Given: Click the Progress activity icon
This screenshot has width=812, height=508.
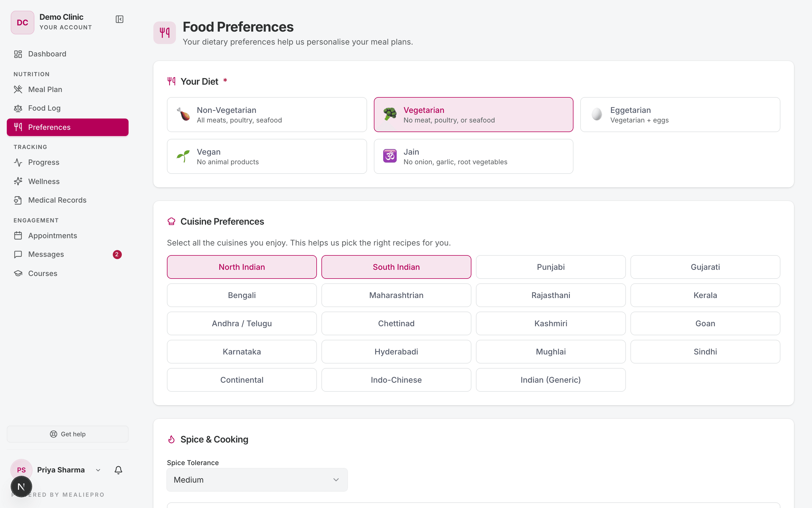Looking at the screenshot, I should coord(18,162).
